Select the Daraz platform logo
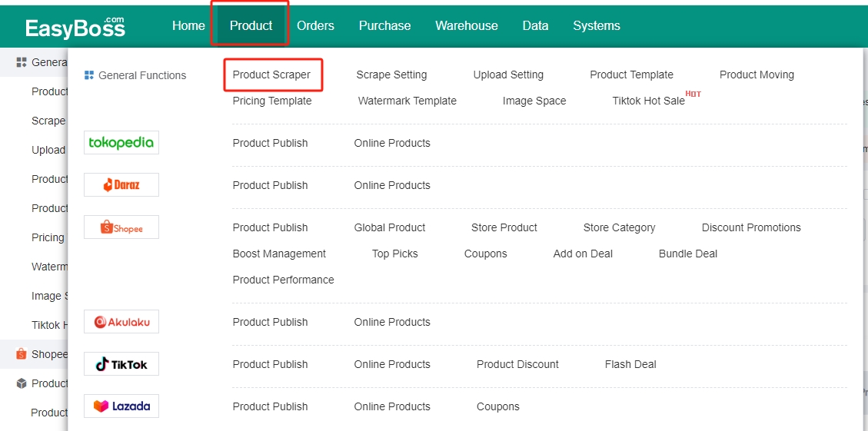This screenshot has width=868, height=431. [121, 185]
